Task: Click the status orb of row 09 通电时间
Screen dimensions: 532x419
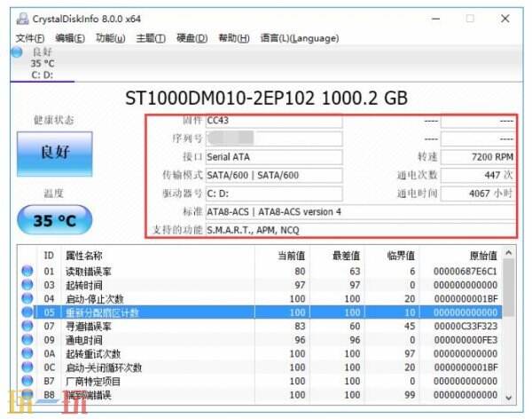Action: [27, 340]
